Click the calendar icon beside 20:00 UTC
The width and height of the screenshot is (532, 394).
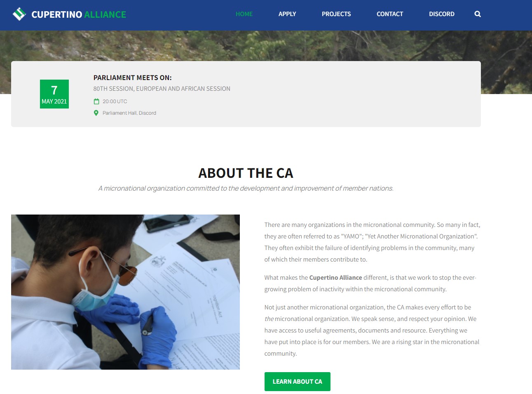[96, 101]
